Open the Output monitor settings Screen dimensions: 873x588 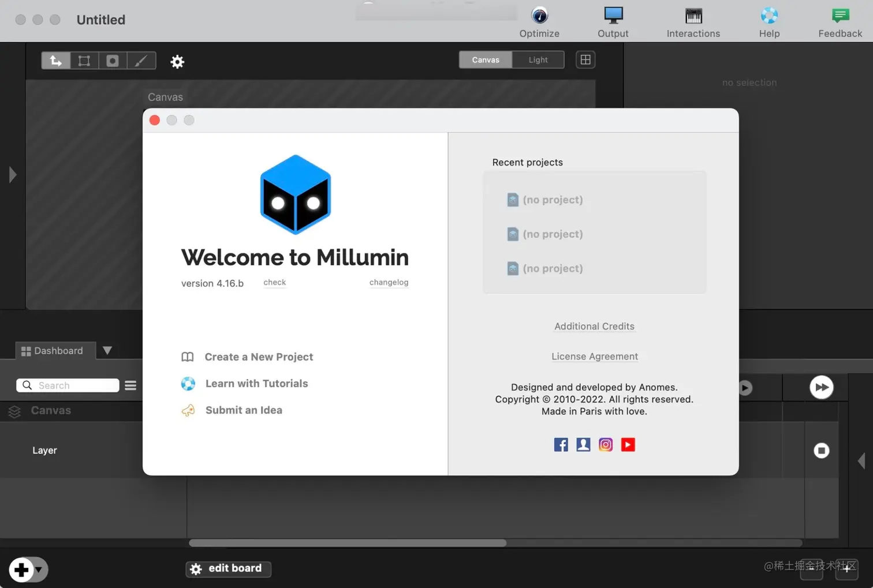click(613, 22)
